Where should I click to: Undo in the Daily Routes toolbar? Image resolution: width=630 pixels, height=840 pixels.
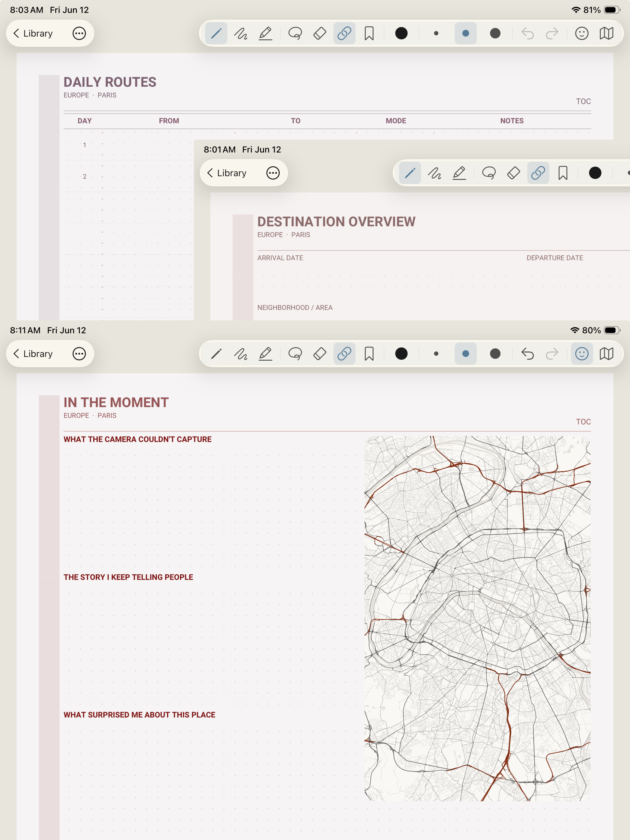(x=527, y=34)
